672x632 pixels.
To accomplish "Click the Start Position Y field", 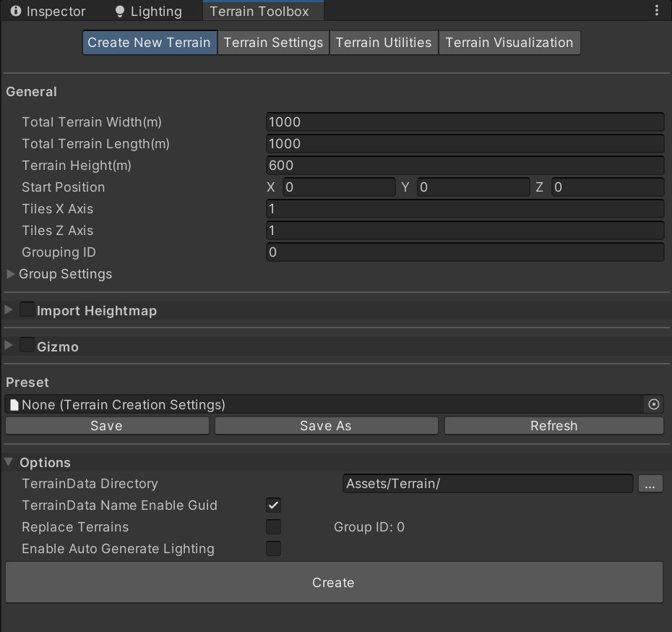I will click(x=473, y=187).
